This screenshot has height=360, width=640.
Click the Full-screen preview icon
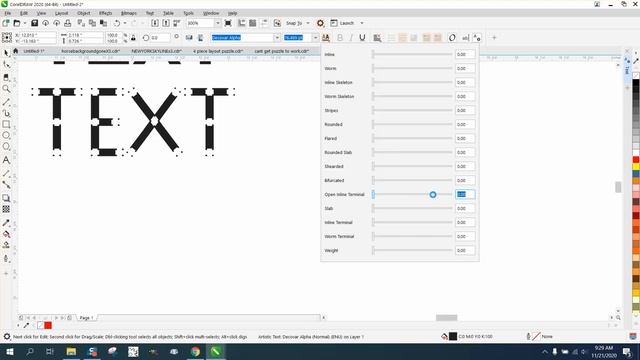coord(228,23)
